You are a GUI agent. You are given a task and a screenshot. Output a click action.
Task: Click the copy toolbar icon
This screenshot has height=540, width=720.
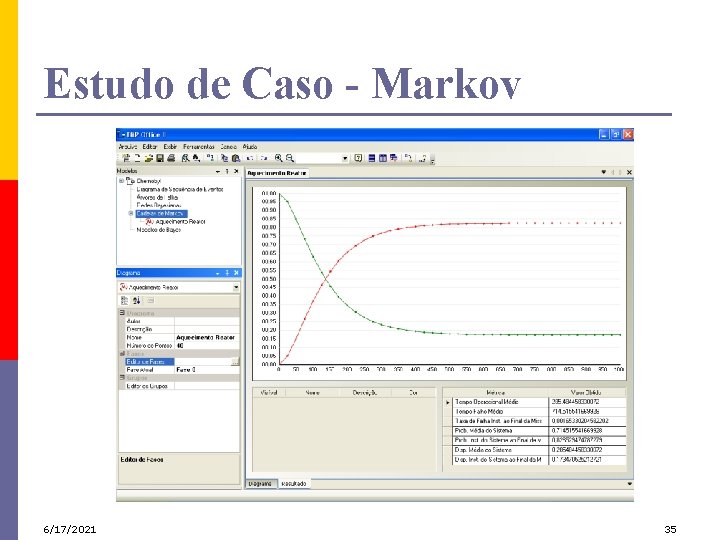point(225,158)
